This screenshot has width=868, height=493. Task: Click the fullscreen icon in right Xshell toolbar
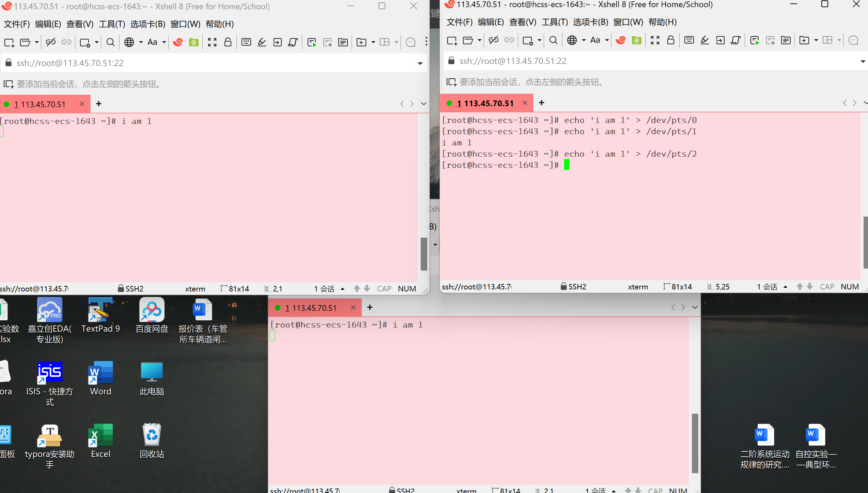coord(655,40)
